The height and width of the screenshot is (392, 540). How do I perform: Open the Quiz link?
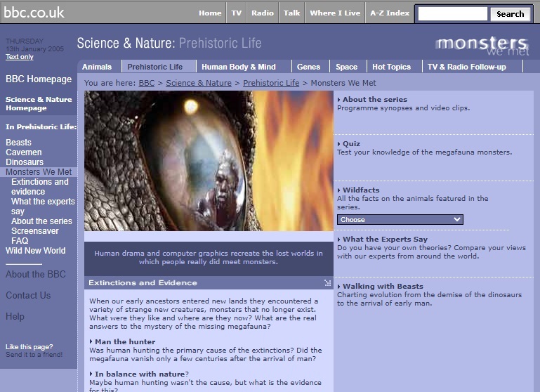[351, 144]
